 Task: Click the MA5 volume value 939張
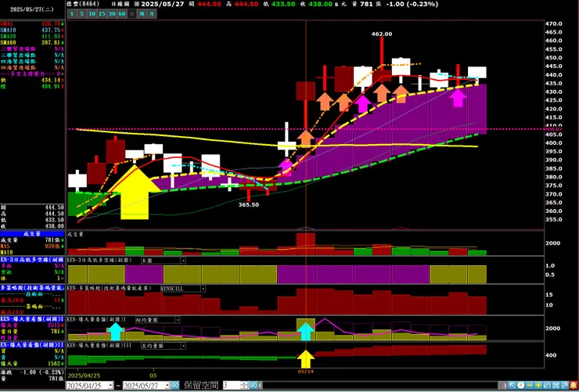[52, 246]
